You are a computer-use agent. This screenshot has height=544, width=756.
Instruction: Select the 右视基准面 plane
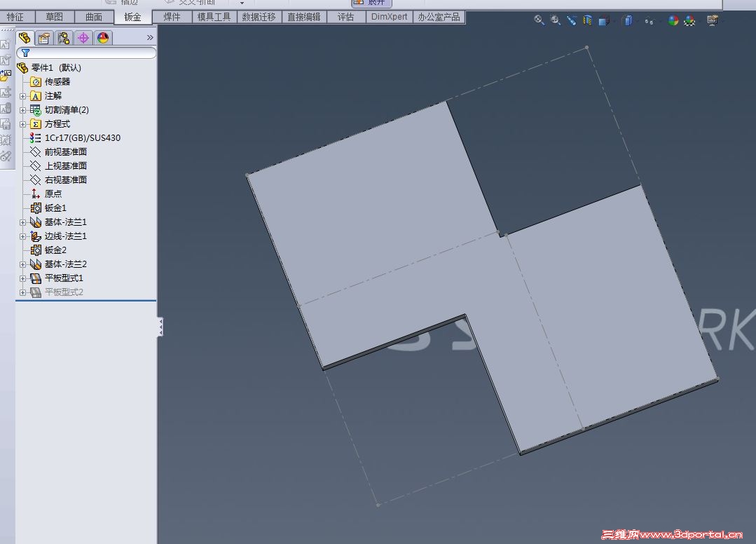pos(66,180)
